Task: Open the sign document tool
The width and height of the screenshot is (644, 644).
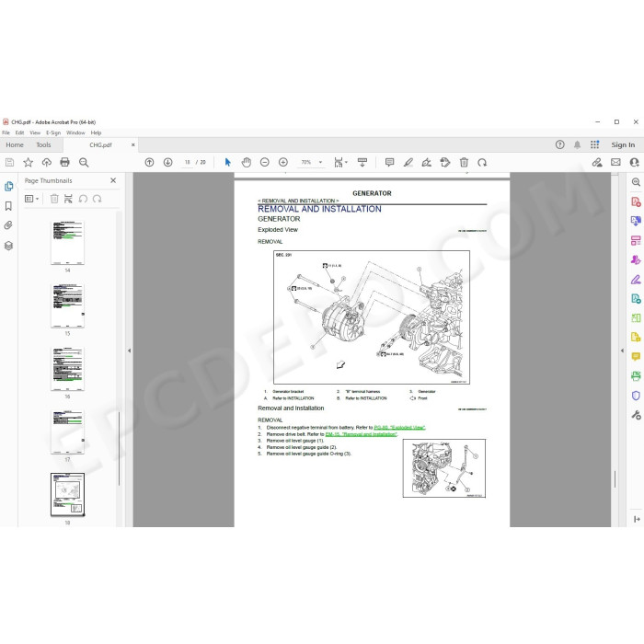Action: click(x=426, y=162)
